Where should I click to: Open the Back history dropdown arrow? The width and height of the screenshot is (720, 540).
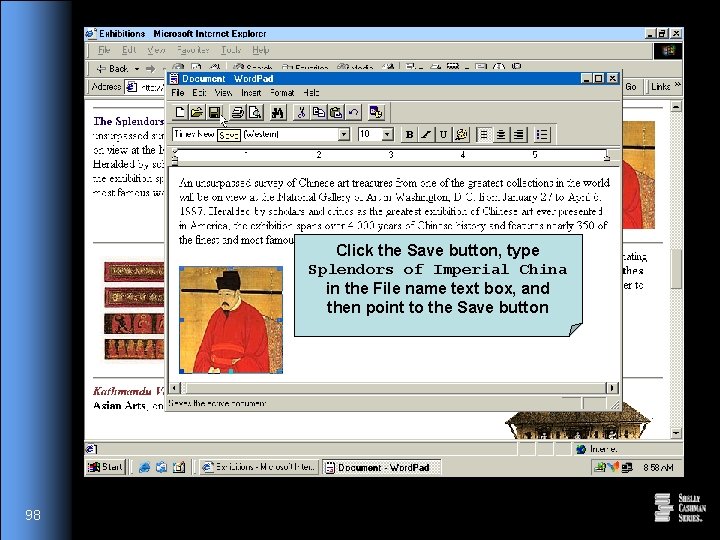tap(137, 69)
